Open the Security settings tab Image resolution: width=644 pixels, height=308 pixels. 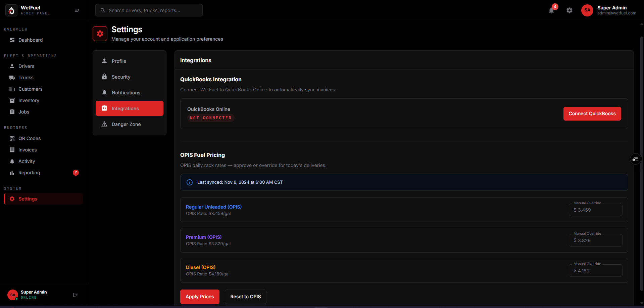point(130,77)
